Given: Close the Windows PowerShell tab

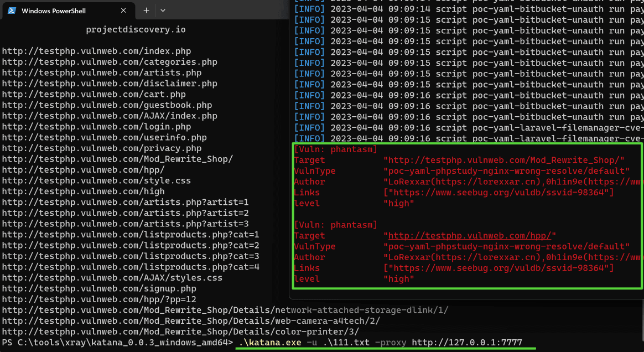Looking at the screenshot, I should pos(123,11).
